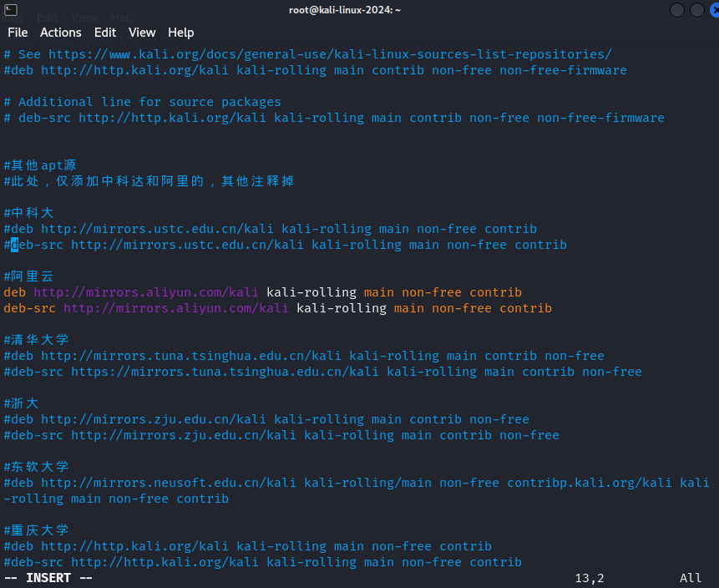Open the Help menu
This screenshot has width=719, height=588.
pos(180,33)
